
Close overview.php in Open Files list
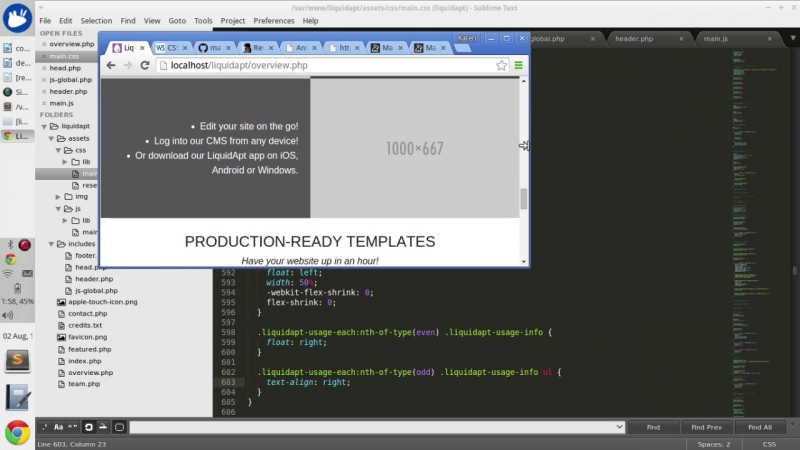point(44,44)
